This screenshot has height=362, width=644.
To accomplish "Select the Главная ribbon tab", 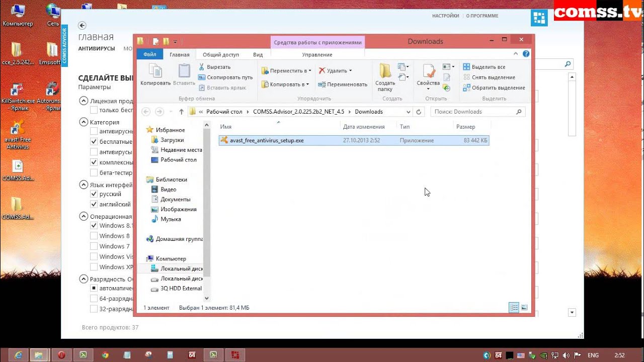I will 180,55.
